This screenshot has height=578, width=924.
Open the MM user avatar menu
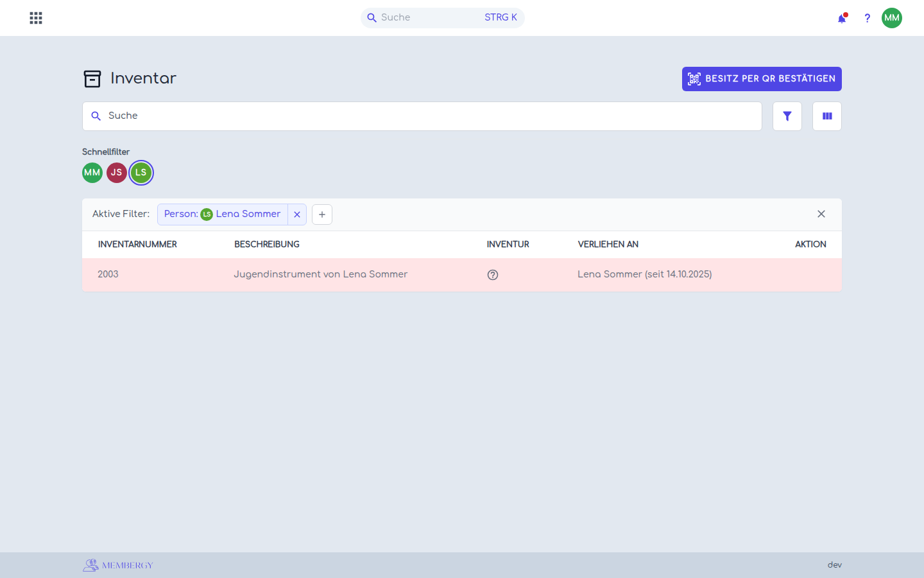point(892,18)
